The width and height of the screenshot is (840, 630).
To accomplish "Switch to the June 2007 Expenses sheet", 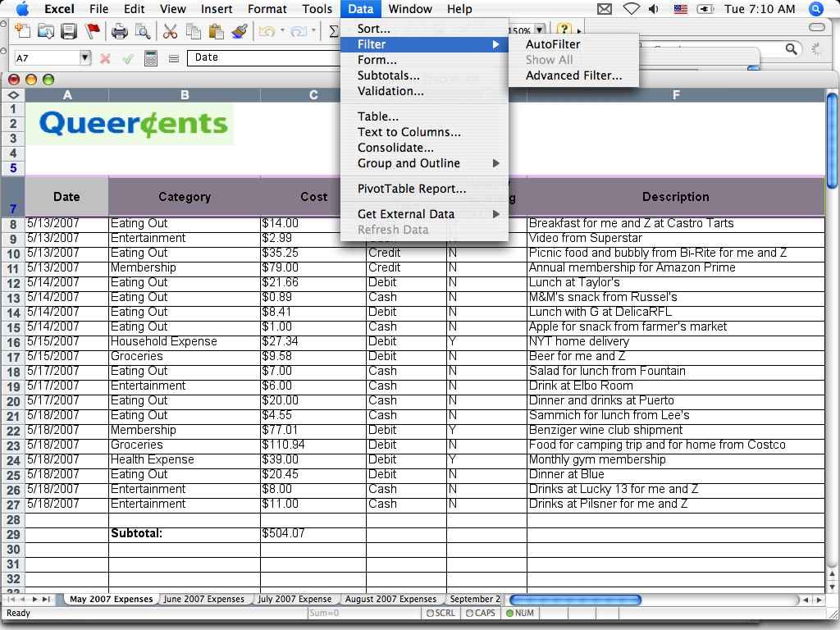I will tap(205, 599).
